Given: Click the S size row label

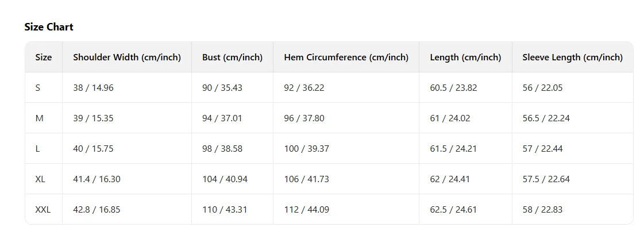Looking at the screenshot, I should click(x=38, y=88).
